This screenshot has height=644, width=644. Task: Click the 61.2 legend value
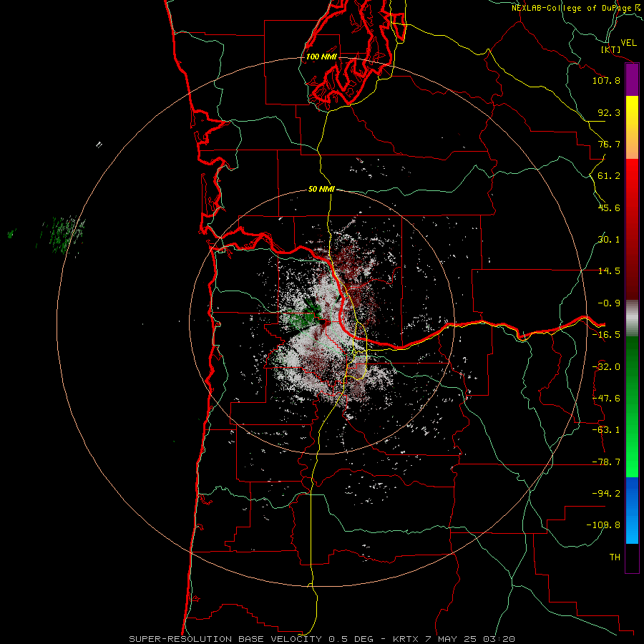609,176
